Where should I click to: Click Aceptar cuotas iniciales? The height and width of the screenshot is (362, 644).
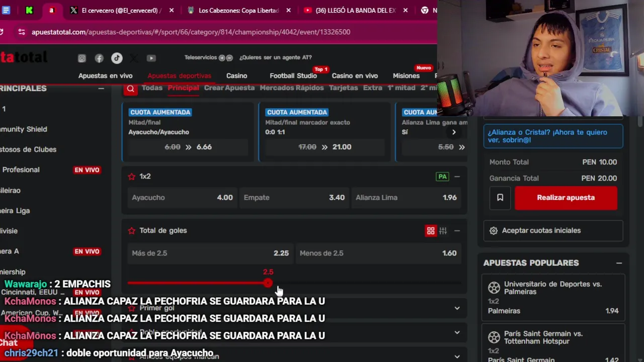pyautogui.click(x=553, y=230)
